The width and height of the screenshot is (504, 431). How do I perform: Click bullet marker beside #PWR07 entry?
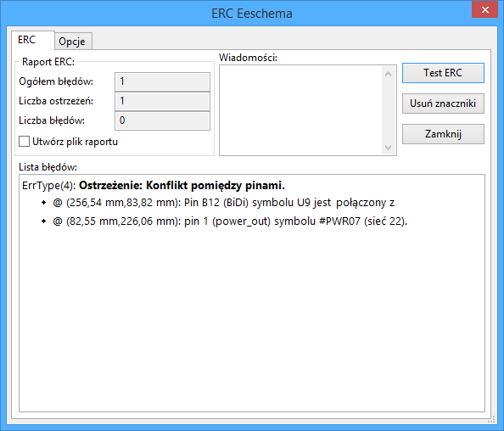coord(44,221)
